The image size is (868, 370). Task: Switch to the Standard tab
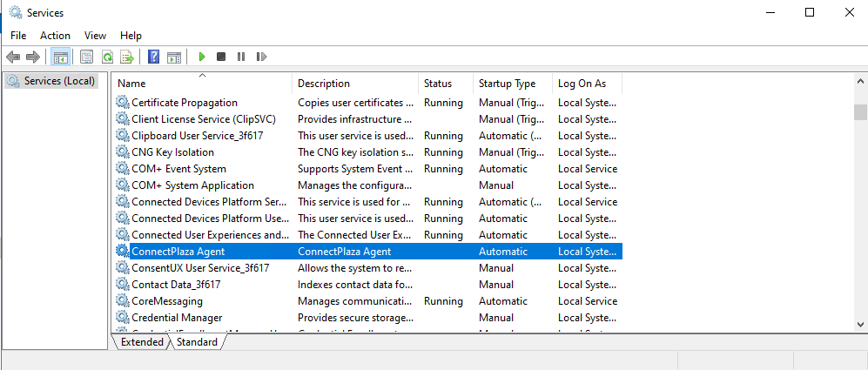(x=197, y=342)
